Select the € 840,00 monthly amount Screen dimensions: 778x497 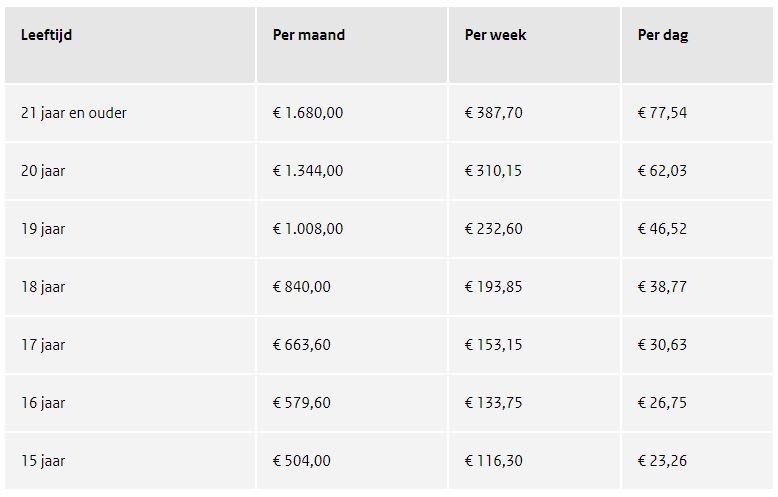coord(302,287)
